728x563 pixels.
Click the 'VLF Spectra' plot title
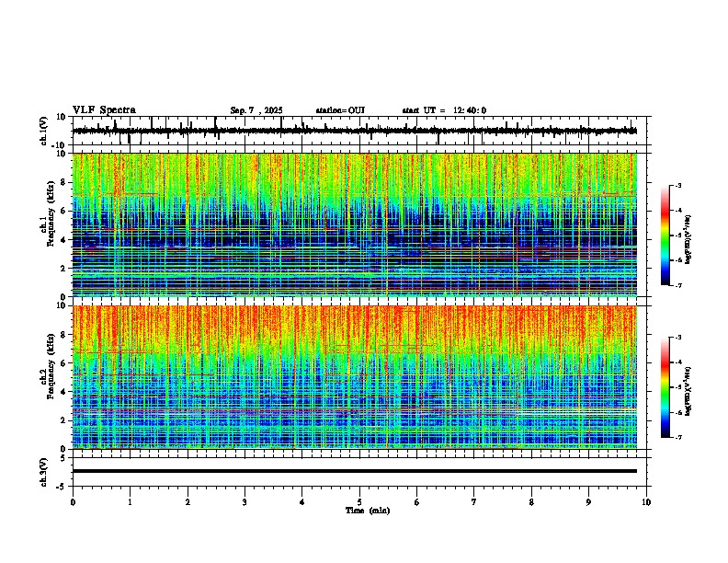[x=104, y=110]
